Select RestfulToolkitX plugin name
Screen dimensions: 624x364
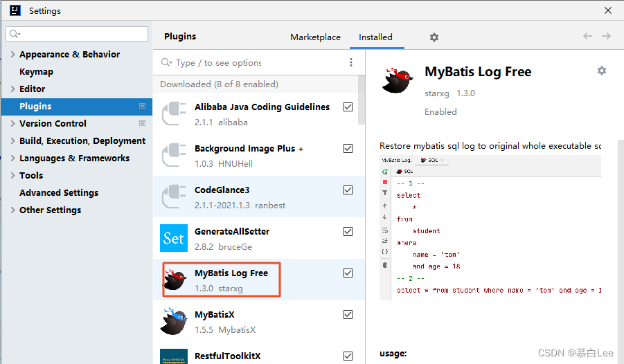pyautogui.click(x=228, y=356)
